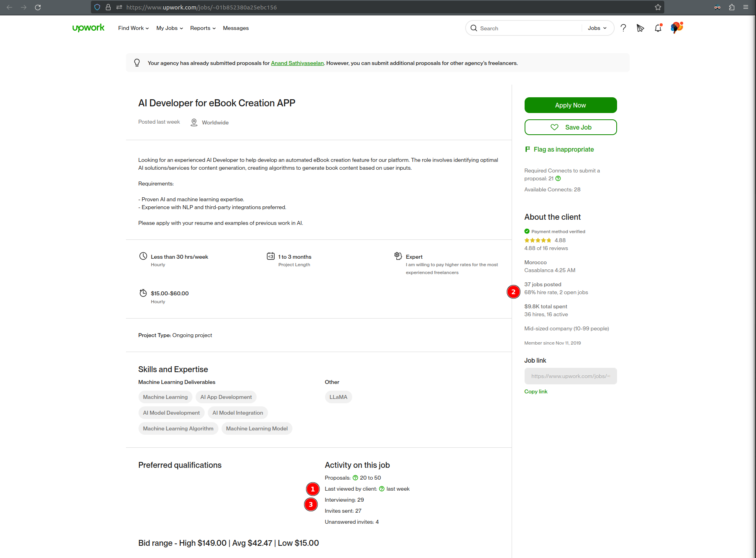Bookmark page with the star icon
The height and width of the screenshot is (558, 756).
658,7
